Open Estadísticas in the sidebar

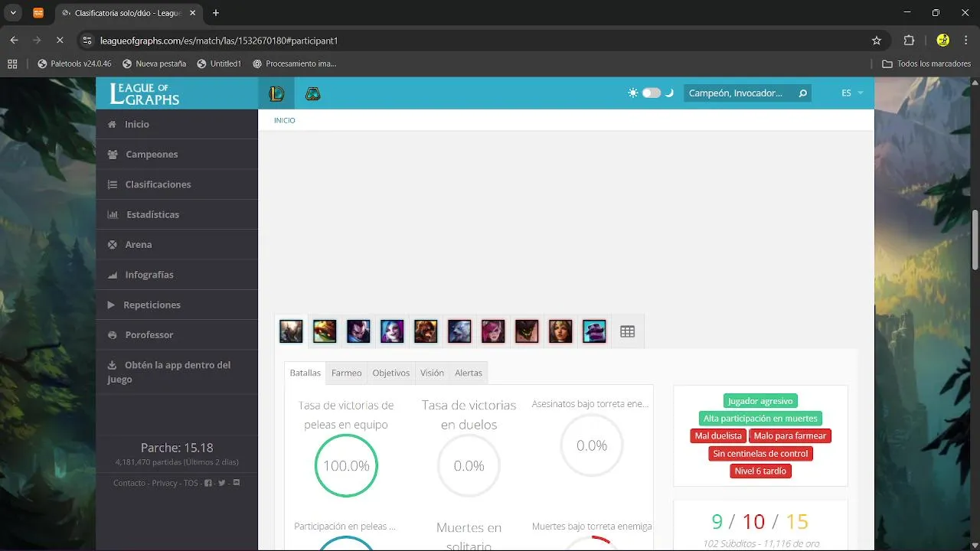pos(177,214)
